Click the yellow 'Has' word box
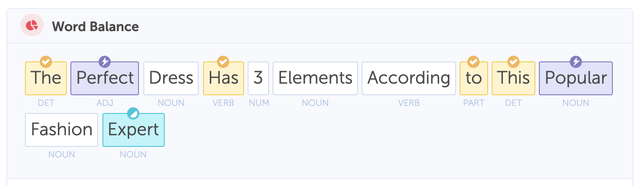644x186 pixels. click(x=224, y=79)
